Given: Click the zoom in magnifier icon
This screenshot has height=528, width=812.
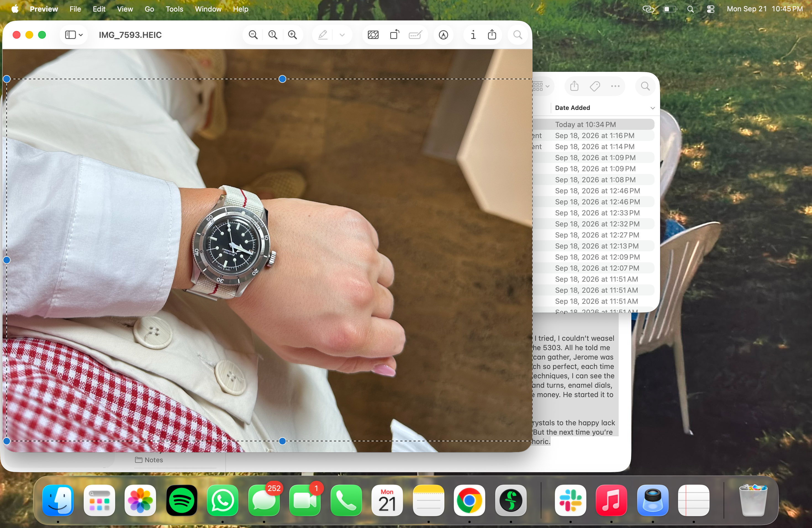Looking at the screenshot, I should (292, 35).
